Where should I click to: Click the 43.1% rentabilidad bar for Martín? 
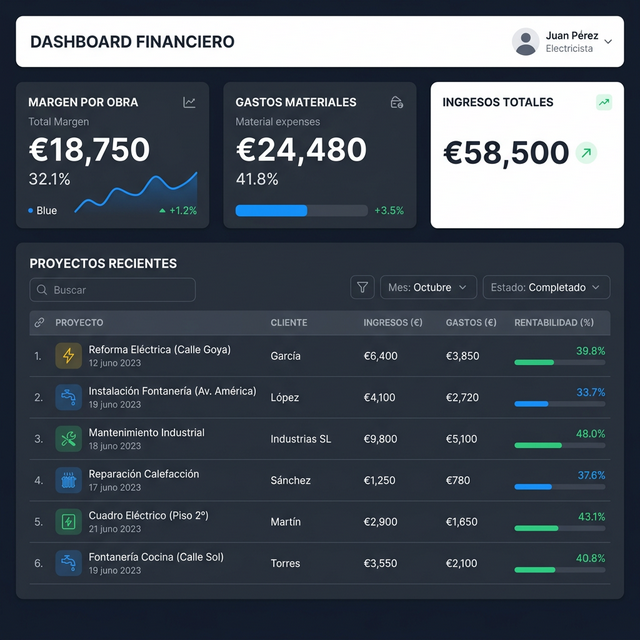560,528
